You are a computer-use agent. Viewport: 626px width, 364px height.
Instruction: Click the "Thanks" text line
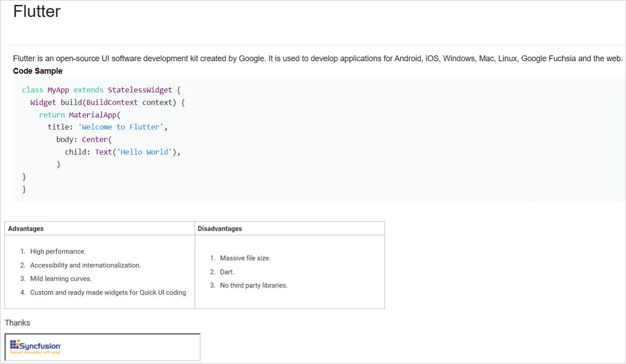tap(17, 323)
